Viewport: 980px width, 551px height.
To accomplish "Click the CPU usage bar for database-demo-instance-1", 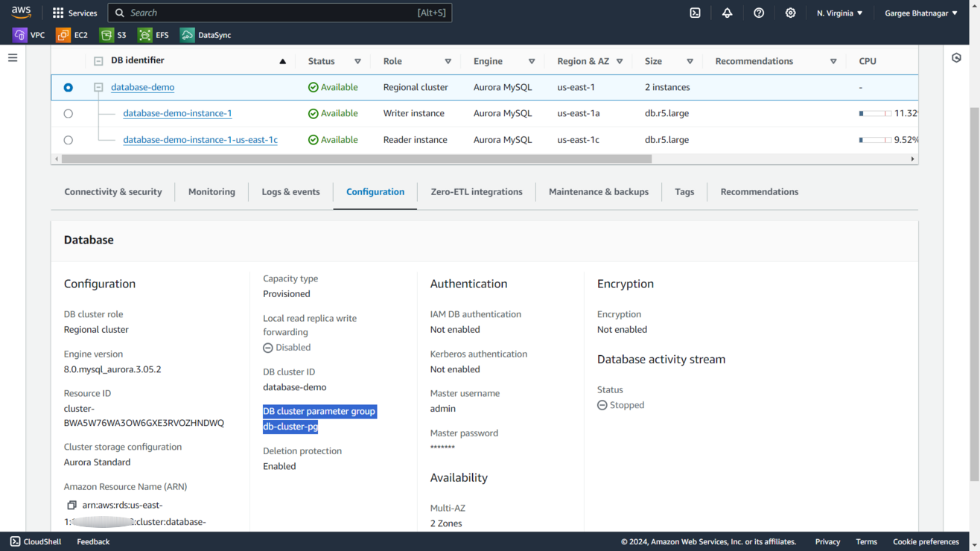I will tap(875, 114).
